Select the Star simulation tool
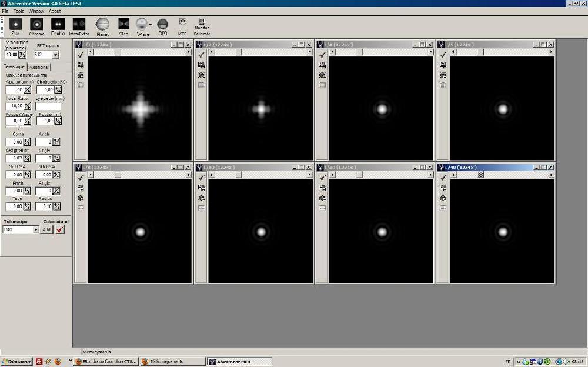Viewport: 588px width, 367px height. [x=15, y=26]
